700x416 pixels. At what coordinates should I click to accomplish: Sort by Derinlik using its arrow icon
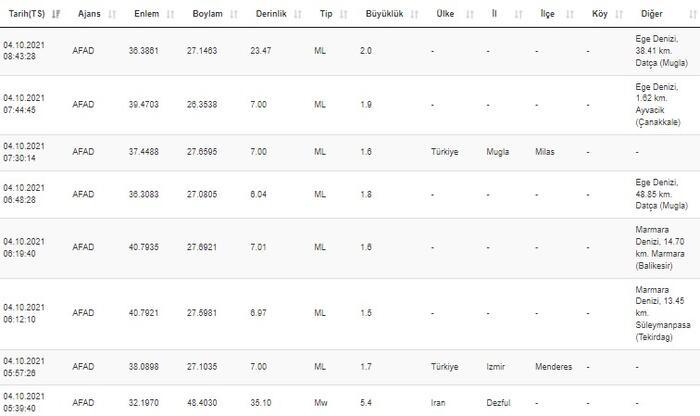pos(298,14)
